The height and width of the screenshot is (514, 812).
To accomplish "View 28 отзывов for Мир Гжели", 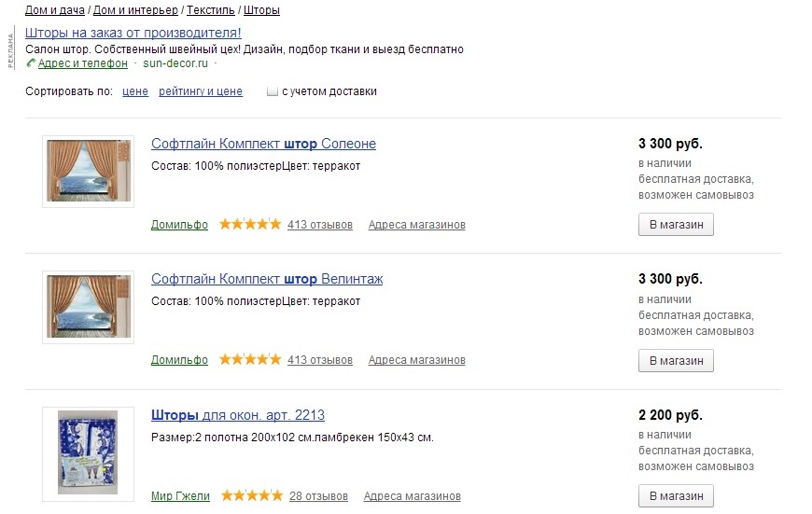I will pos(318,496).
